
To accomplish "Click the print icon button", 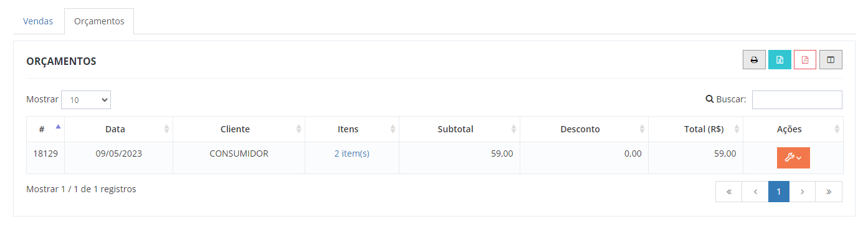I will point(754,60).
